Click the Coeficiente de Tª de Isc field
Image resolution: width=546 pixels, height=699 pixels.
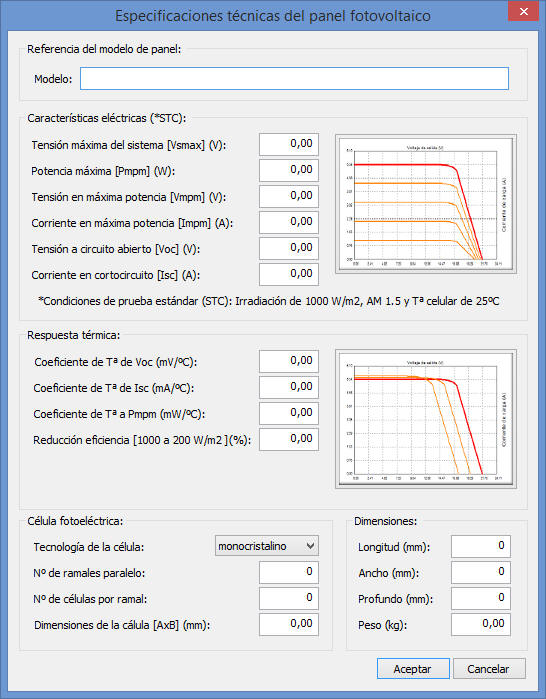pyautogui.click(x=289, y=387)
